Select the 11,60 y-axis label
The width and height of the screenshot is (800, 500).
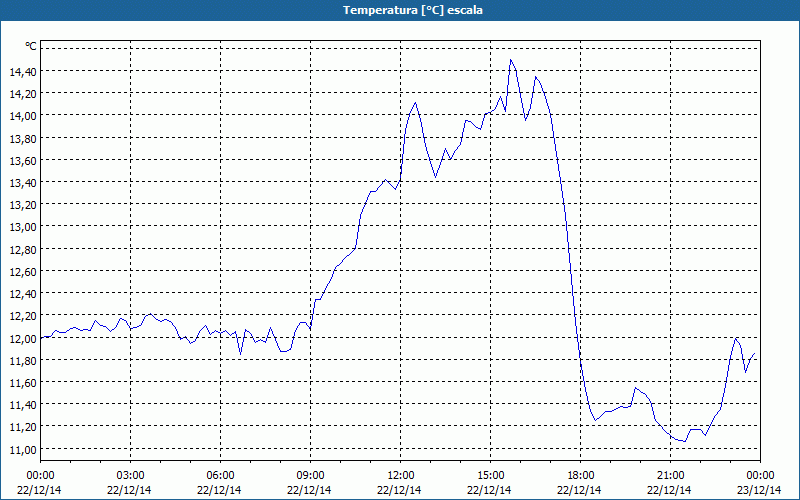click(x=23, y=383)
